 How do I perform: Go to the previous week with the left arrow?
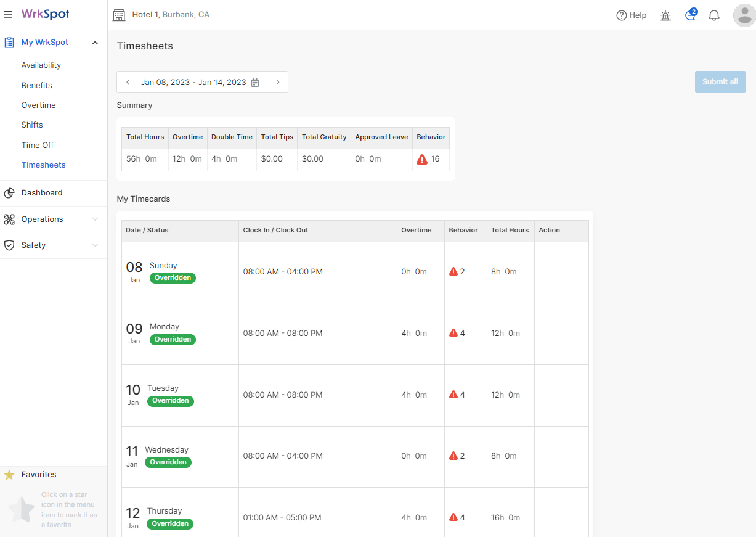(128, 81)
